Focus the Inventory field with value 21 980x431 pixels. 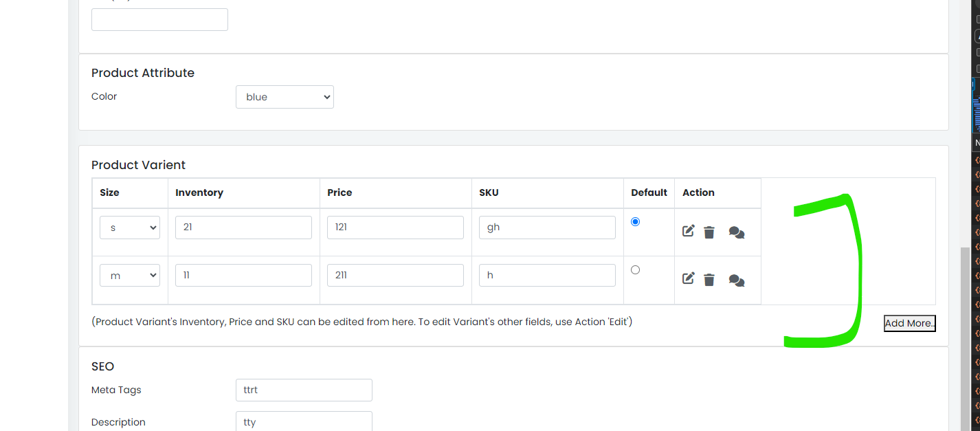click(243, 228)
